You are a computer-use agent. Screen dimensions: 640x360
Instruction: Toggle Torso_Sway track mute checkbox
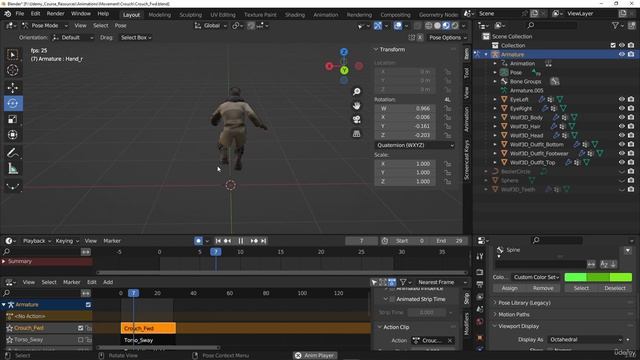click(x=81, y=340)
